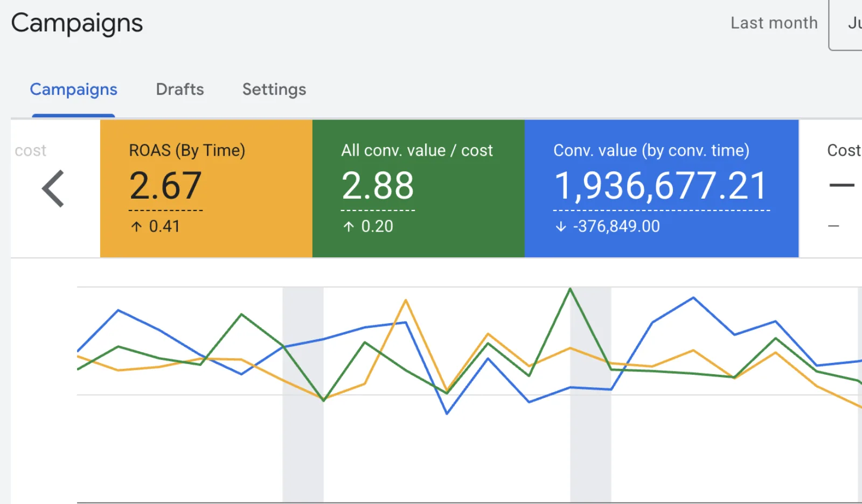This screenshot has width=862, height=504.
Task: Open the Last month date range picker
Action: pos(774,23)
